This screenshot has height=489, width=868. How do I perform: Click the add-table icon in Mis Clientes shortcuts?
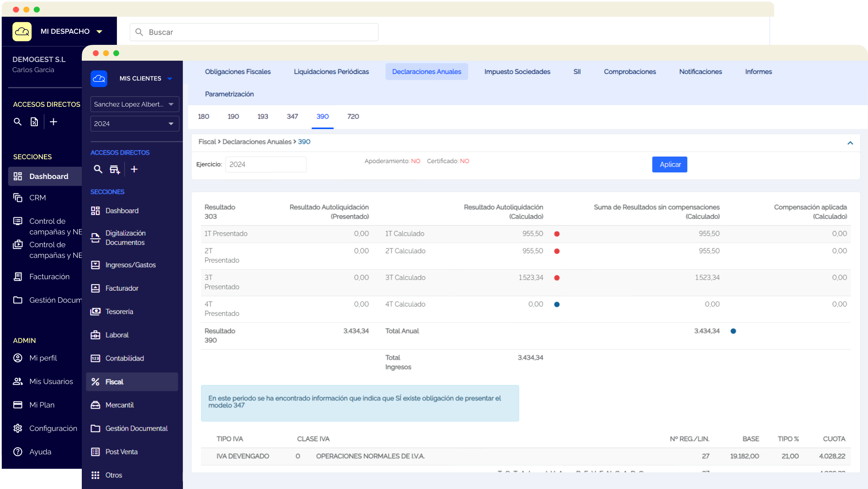[115, 169]
